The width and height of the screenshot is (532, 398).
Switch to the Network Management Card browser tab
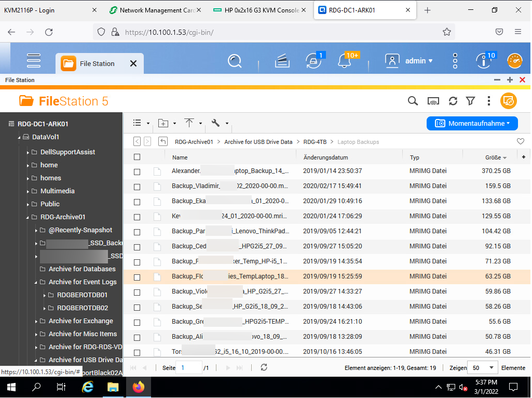coord(156,10)
